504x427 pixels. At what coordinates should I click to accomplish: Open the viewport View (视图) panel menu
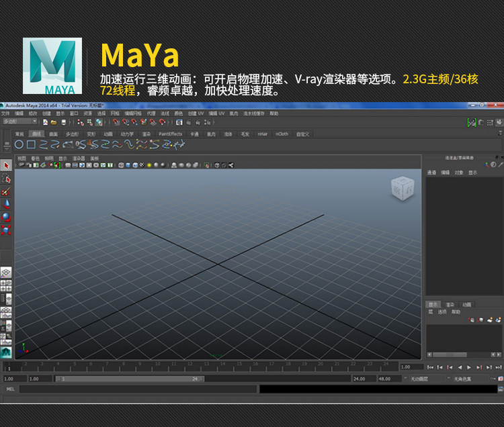(22, 158)
